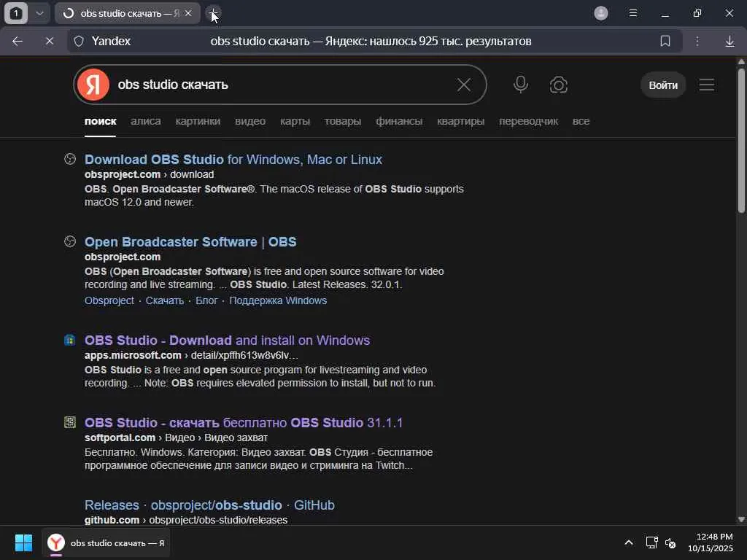Click the Yandex Я logo
The width and height of the screenshot is (747, 560).
click(x=93, y=85)
